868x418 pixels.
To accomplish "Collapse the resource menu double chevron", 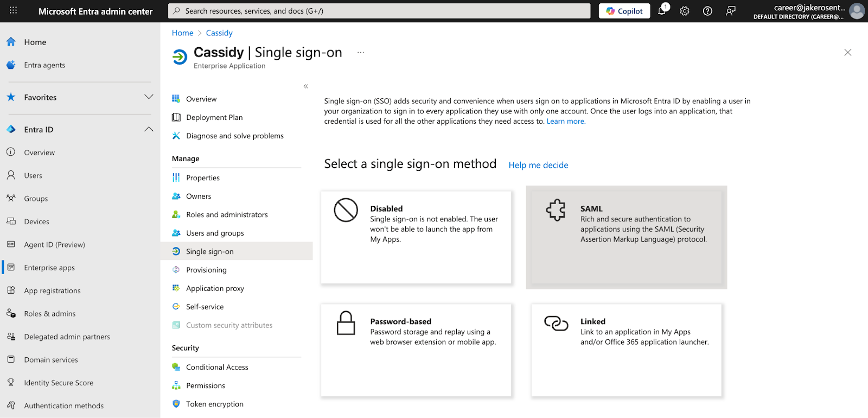I will click(306, 86).
